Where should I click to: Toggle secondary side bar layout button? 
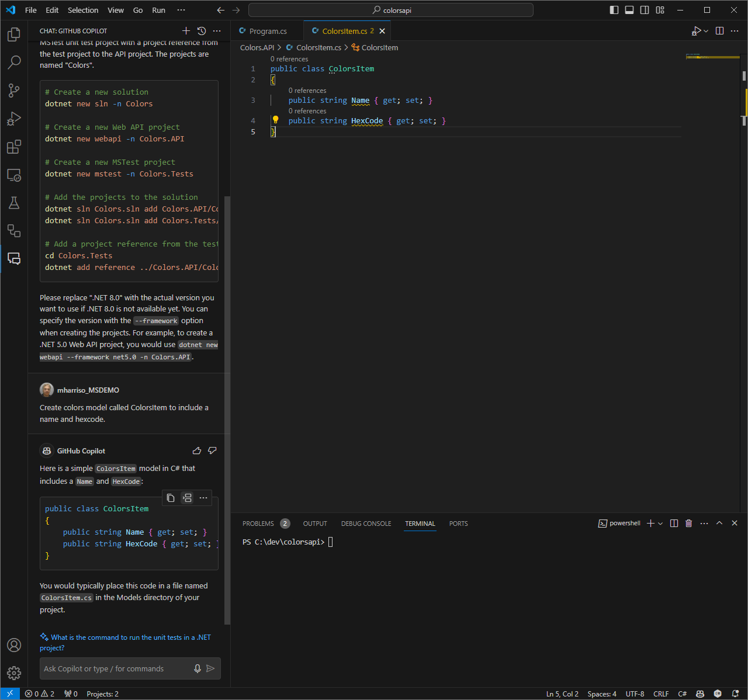point(645,10)
